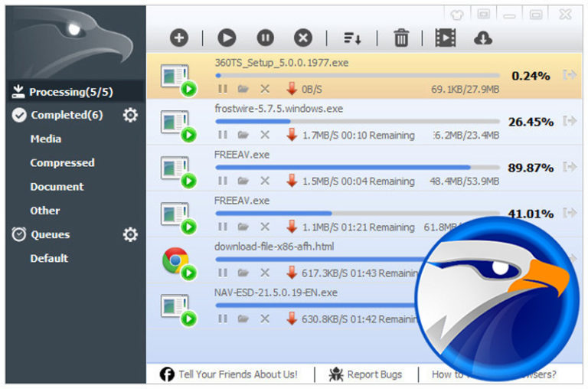Pause all downloads from the toolbar
The height and width of the screenshot is (389, 588).
coord(265,38)
